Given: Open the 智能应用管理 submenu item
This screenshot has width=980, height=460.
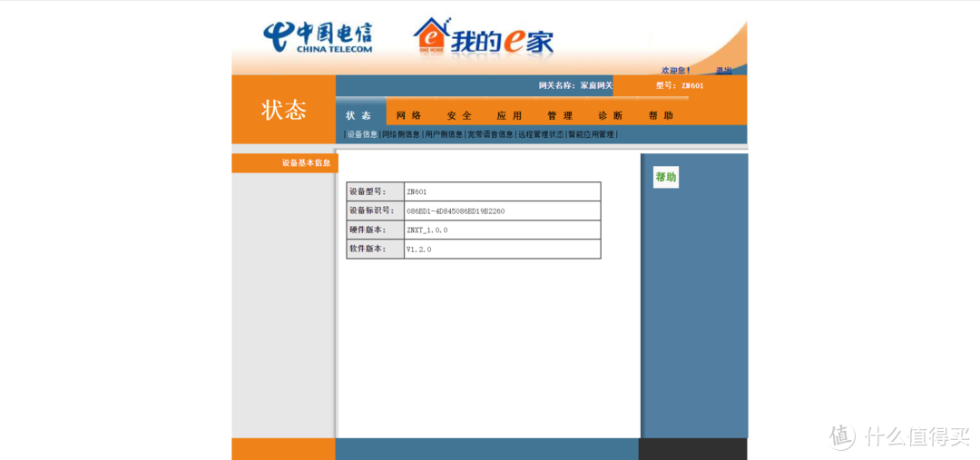Looking at the screenshot, I should click(592, 134).
